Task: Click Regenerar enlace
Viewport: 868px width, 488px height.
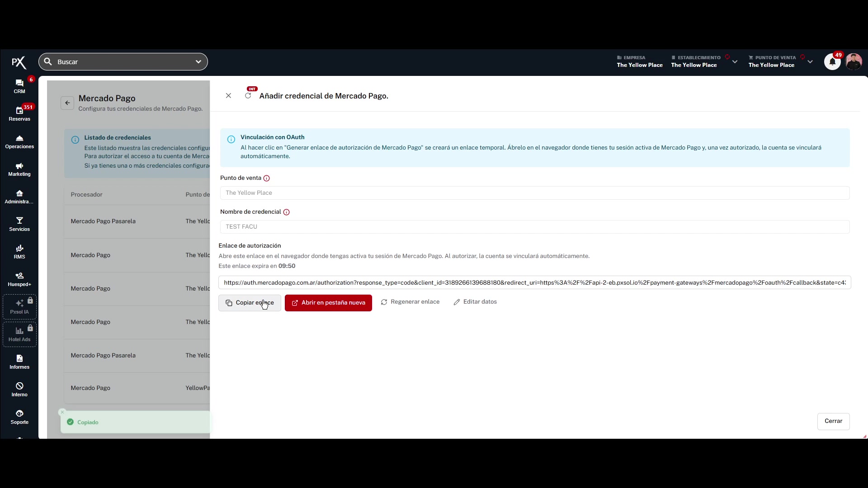Action: pos(410,302)
